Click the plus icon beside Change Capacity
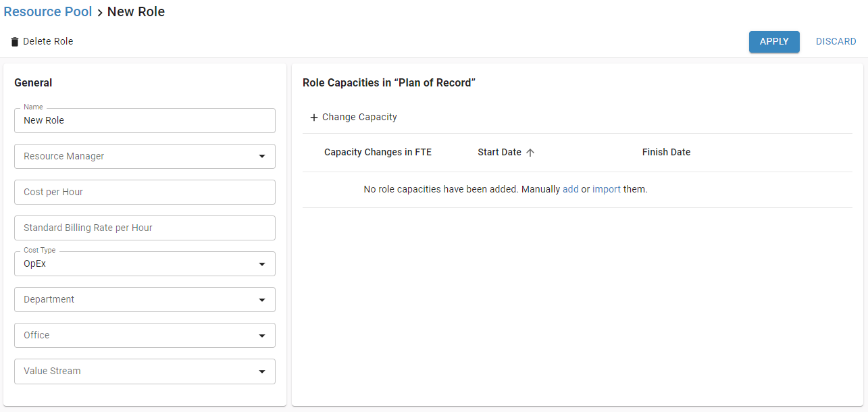 pos(313,117)
